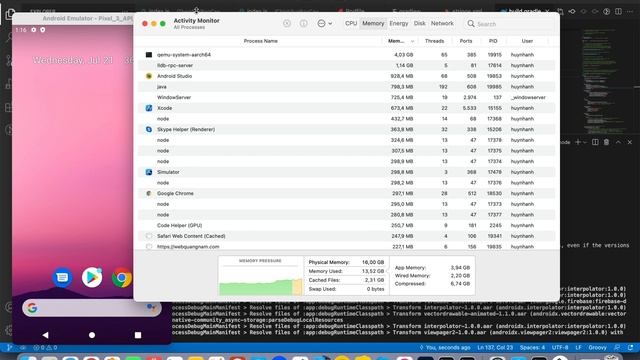640x360 pixels.
Task: Click the Compressed 6,74 GB value
Action: (460, 284)
